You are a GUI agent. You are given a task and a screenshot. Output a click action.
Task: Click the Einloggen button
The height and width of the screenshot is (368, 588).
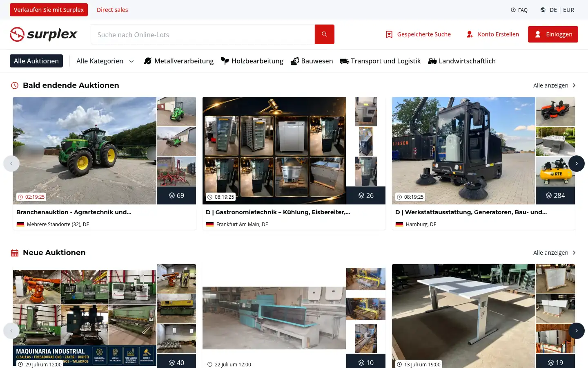pyautogui.click(x=553, y=34)
